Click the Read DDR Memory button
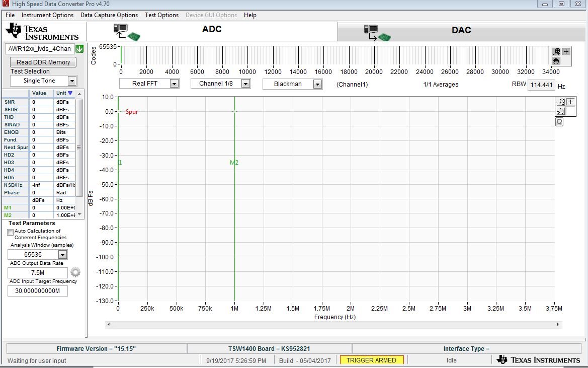 [43, 62]
